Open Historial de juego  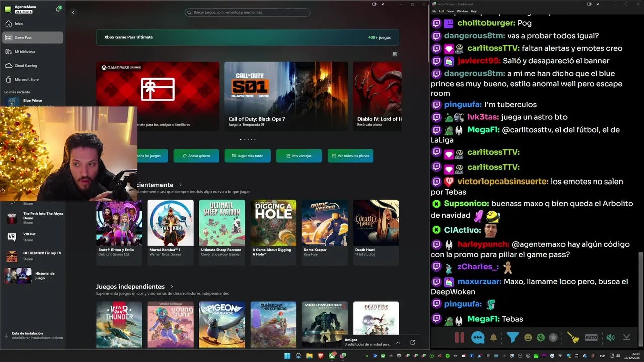click(34, 276)
